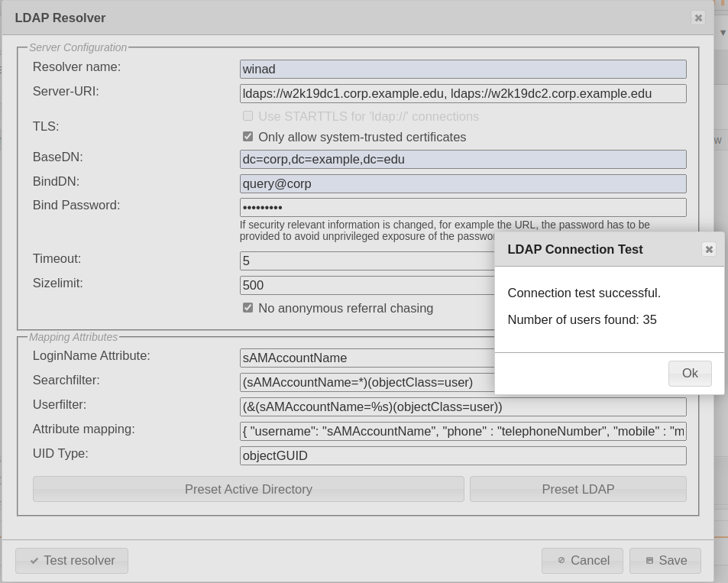Viewport: 728px width, 583px height.
Task: Select the Resolver name input field
Action: point(462,69)
